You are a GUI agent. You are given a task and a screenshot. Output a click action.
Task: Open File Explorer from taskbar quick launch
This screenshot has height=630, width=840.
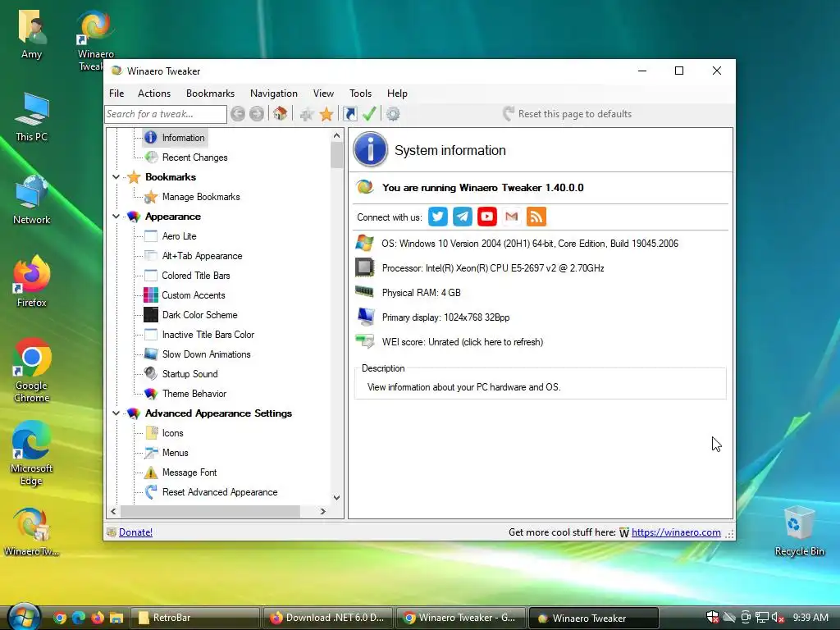(x=116, y=618)
